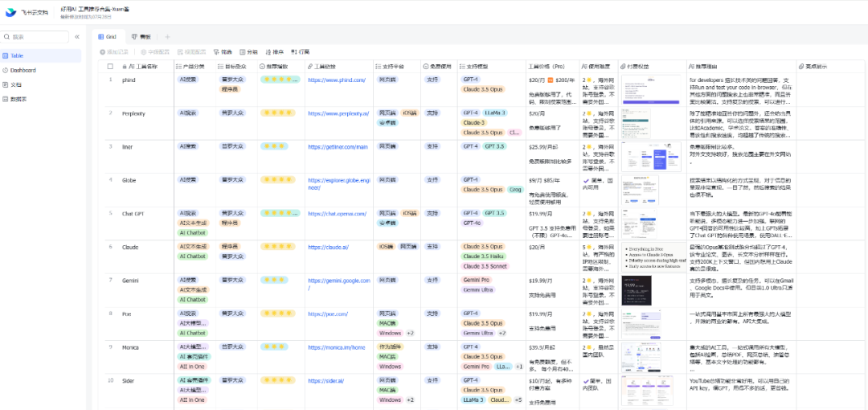This screenshot has width=868, height=410.
Task: Click GPT-4o tag in Chat GPT row
Action: tap(472, 223)
